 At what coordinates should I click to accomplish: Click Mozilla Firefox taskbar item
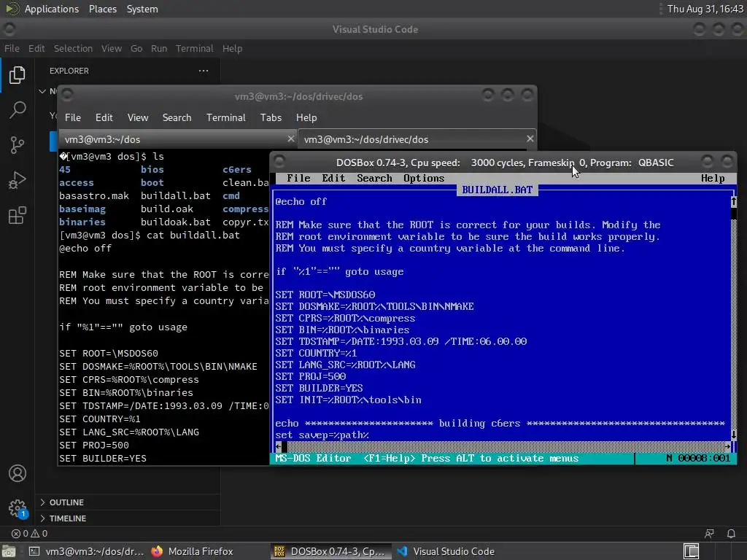[x=193, y=551]
